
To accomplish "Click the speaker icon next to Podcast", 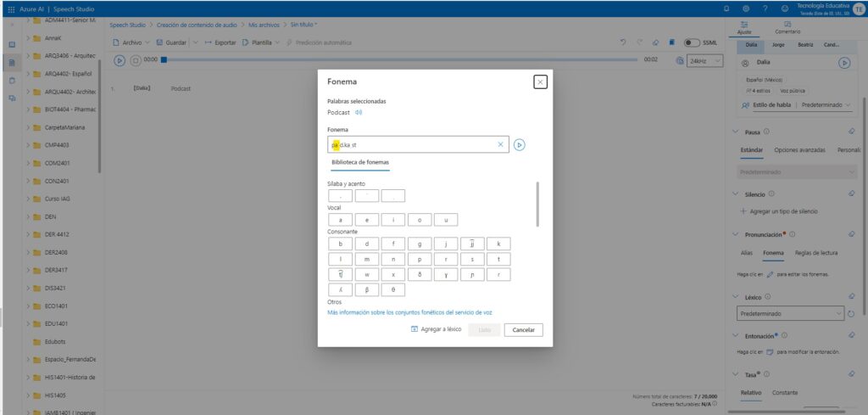I will click(359, 112).
